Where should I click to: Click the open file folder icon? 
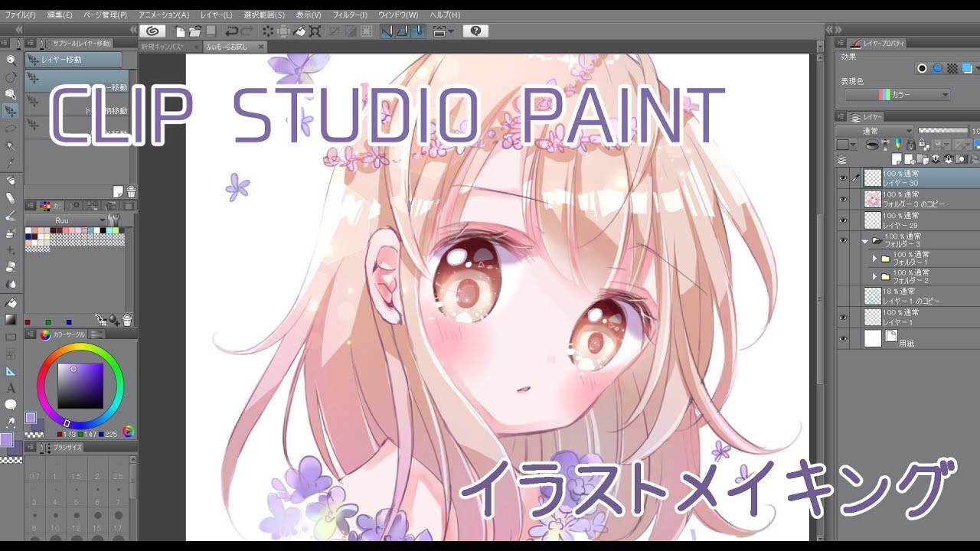(194, 31)
